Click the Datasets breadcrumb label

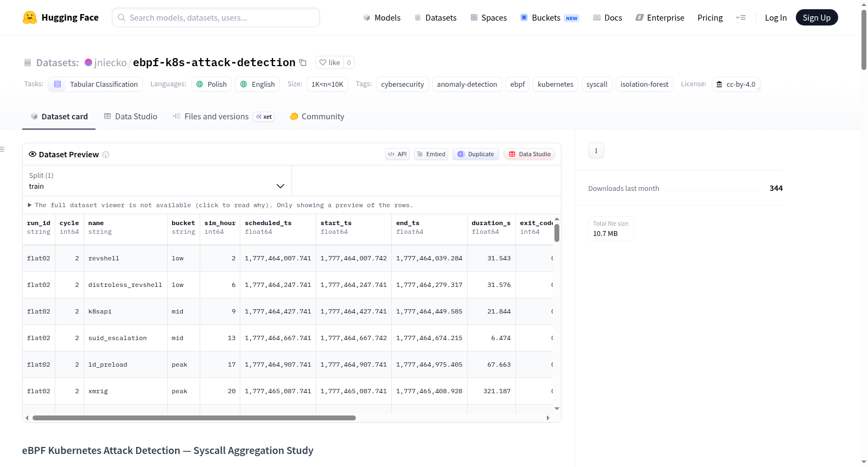(x=58, y=62)
